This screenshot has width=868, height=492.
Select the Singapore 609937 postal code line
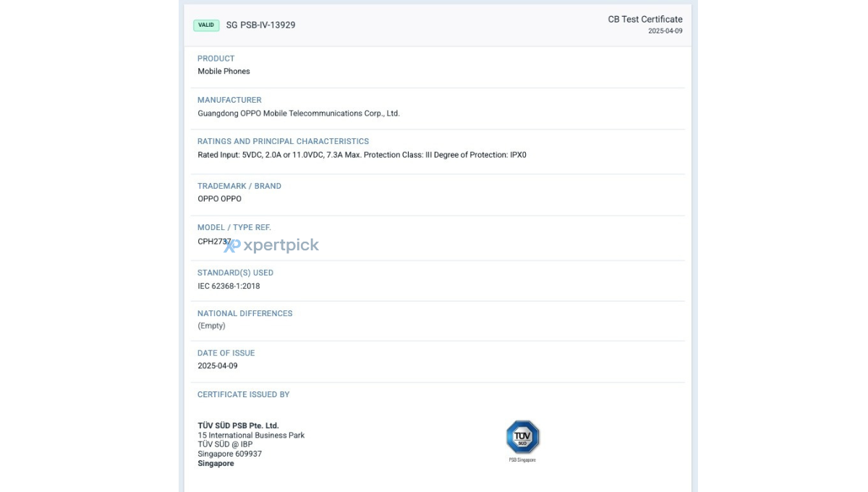(230, 454)
